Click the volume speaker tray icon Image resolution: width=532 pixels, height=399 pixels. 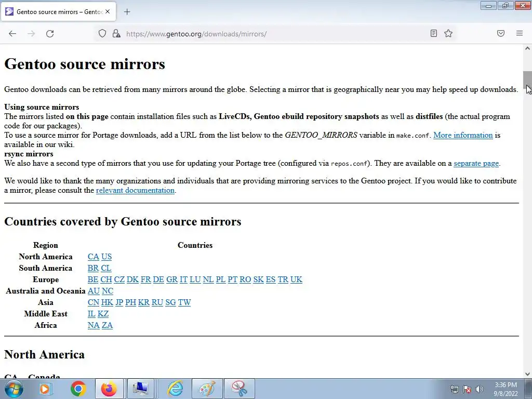coord(479,389)
